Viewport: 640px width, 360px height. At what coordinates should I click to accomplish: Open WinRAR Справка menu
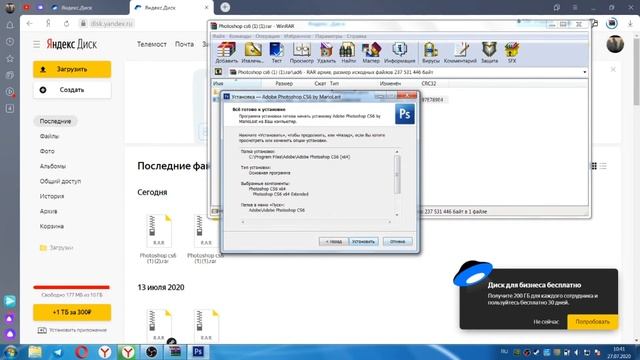[356, 36]
